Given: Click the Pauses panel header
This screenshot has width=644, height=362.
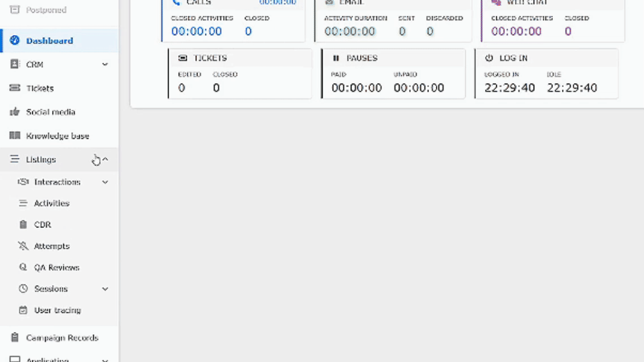Looking at the screenshot, I should [362, 58].
